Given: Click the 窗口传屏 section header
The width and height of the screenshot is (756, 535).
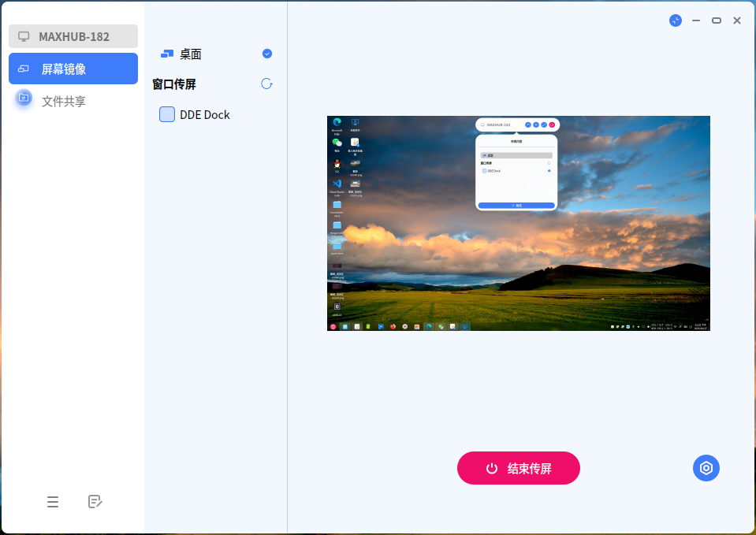Looking at the screenshot, I should click(174, 84).
